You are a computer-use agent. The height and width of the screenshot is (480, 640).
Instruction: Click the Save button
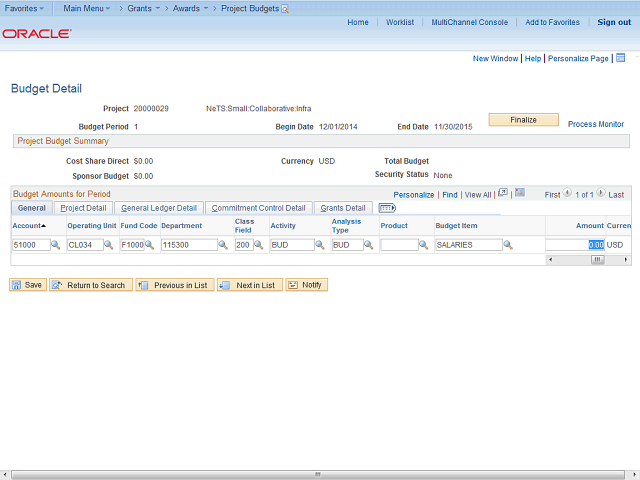(x=27, y=285)
